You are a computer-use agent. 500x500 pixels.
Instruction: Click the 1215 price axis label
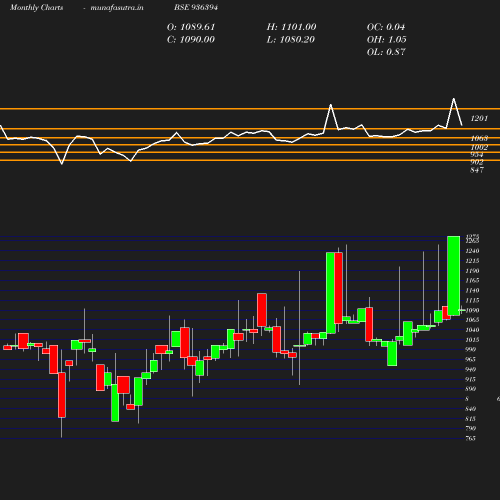pos(472,261)
